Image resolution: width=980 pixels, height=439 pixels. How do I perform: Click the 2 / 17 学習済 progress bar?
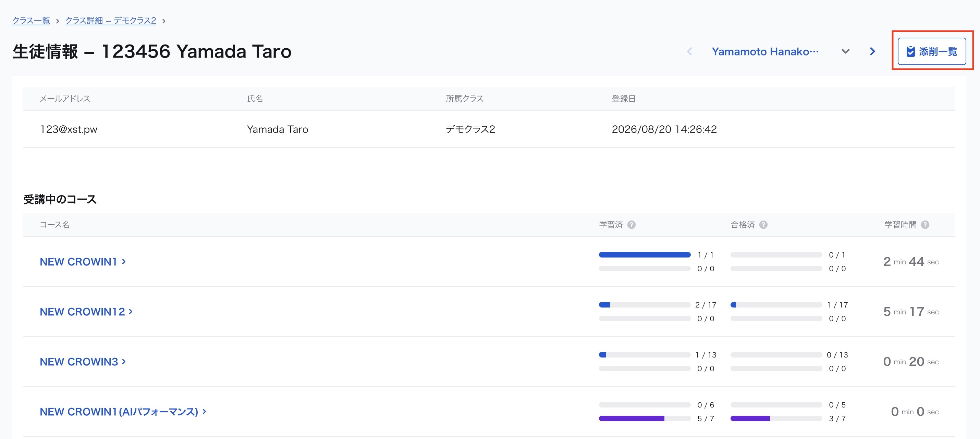645,305
